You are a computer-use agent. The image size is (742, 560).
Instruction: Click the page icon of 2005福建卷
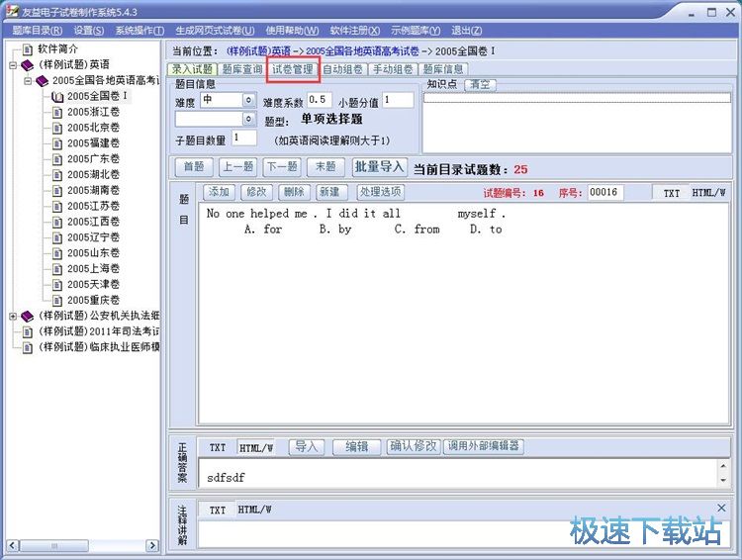(x=57, y=143)
